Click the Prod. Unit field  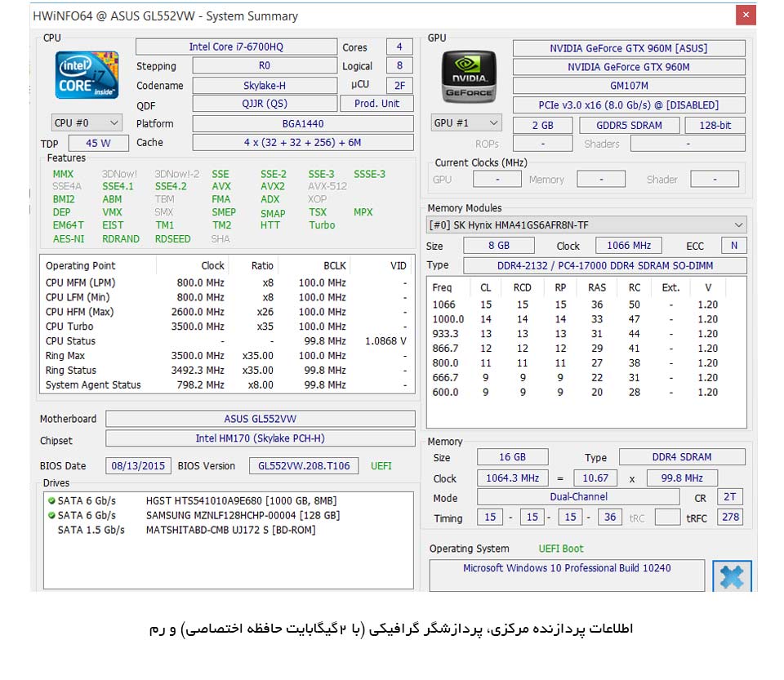377,104
